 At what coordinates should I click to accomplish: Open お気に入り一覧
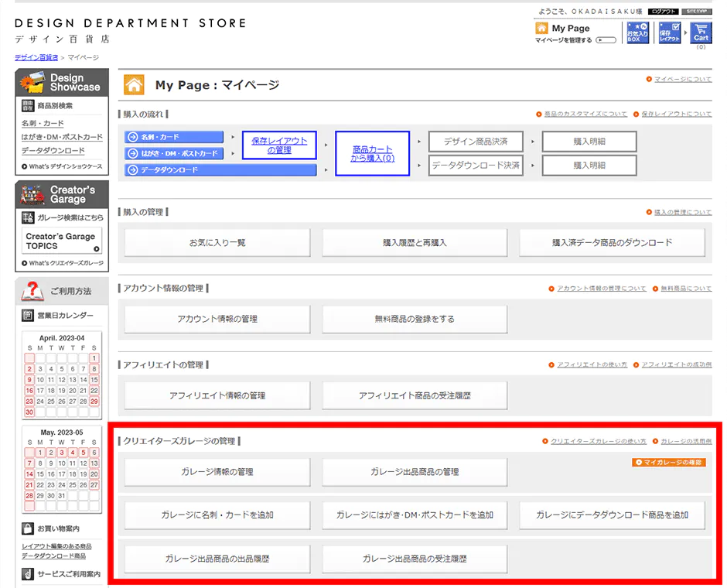point(217,242)
